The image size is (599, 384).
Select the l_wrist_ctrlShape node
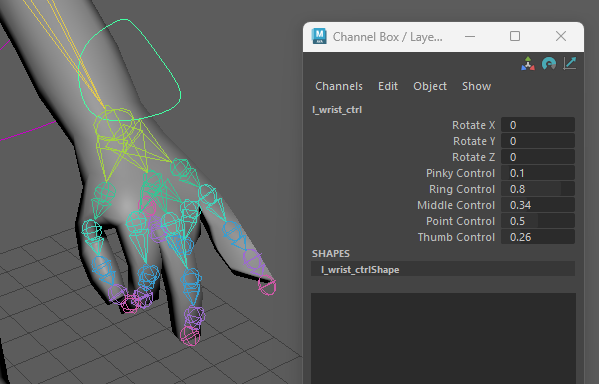click(x=443, y=269)
